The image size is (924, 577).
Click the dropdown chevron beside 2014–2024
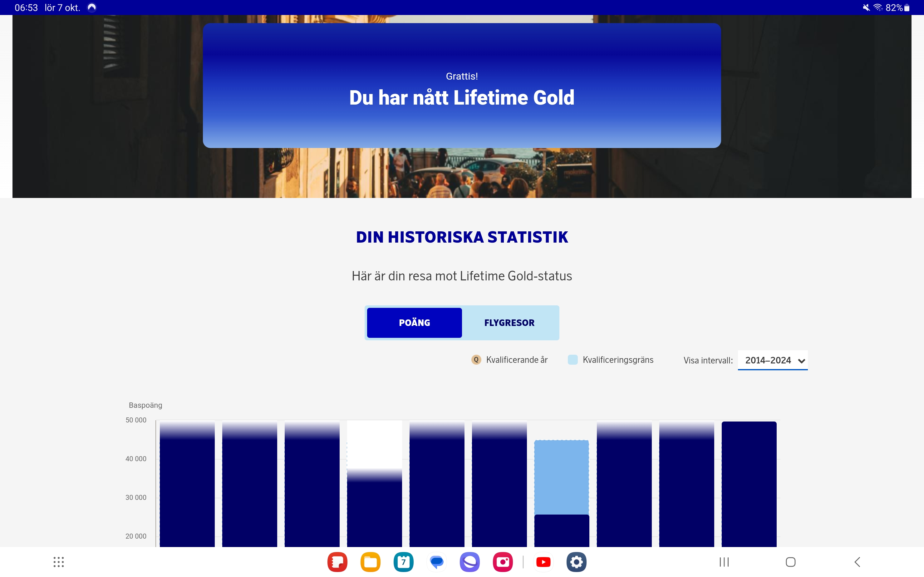tap(801, 361)
